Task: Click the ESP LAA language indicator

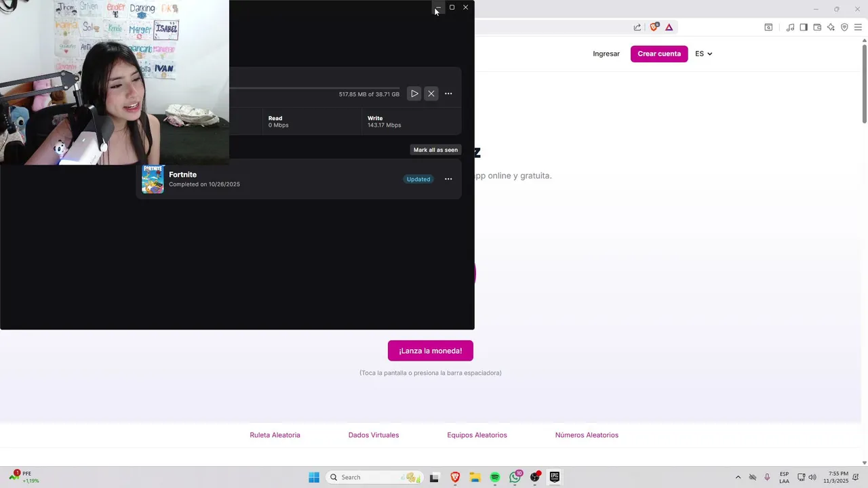Action: coord(784,477)
